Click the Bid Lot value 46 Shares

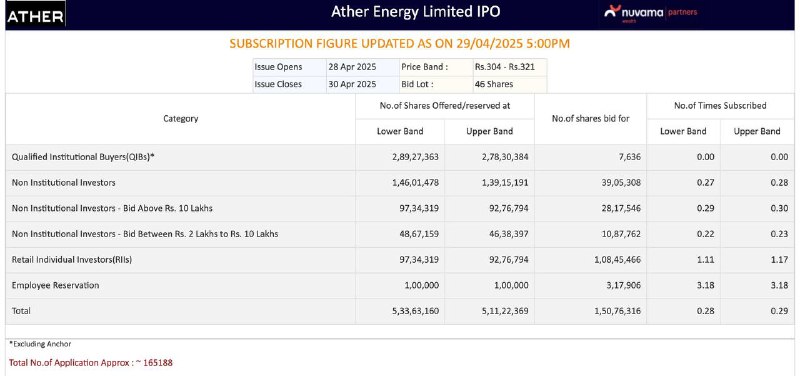pos(494,84)
